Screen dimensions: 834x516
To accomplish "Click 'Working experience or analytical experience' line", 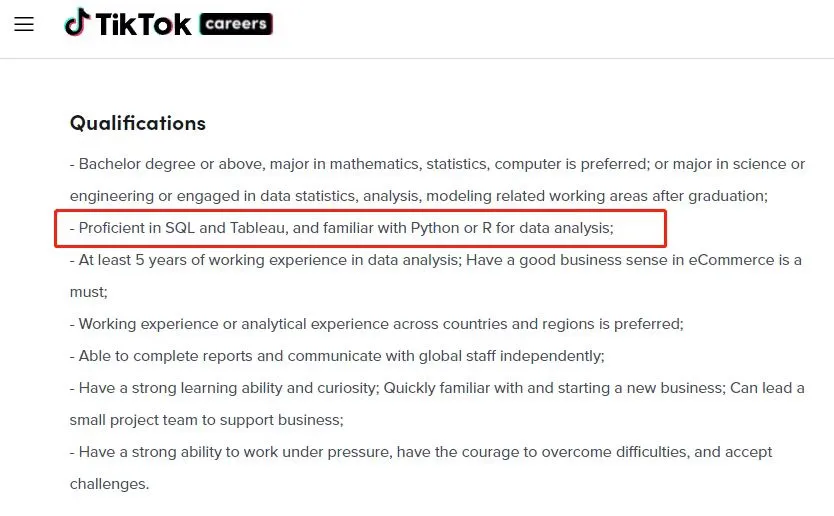I will pyautogui.click(x=377, y=324).
